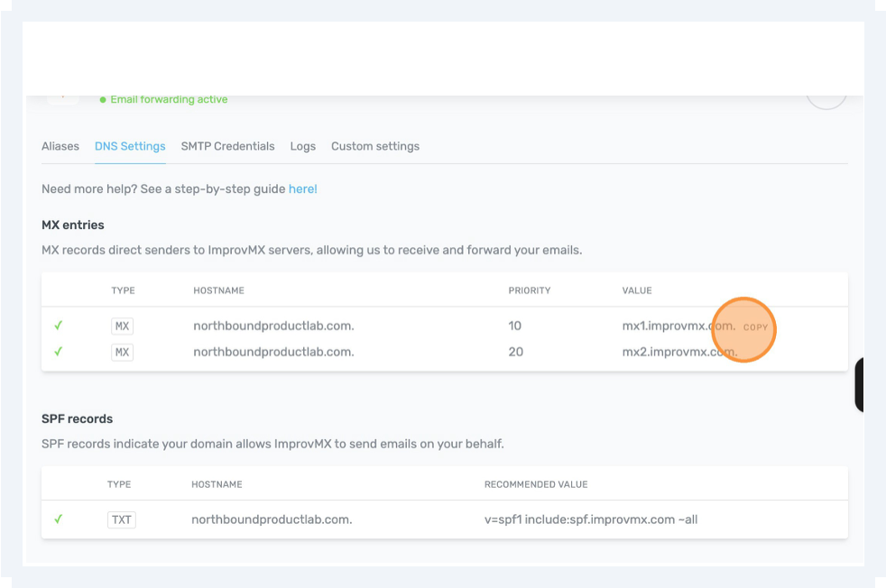886x588 pixels.
Task: Click the TXT type badge in SPF records
Action: tap(121, 519)
